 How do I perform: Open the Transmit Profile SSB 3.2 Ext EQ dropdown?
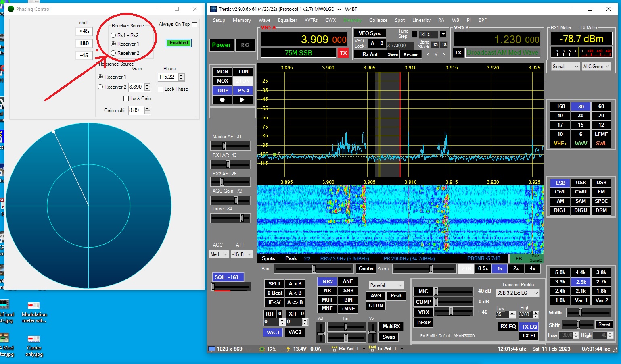[518, 293]
